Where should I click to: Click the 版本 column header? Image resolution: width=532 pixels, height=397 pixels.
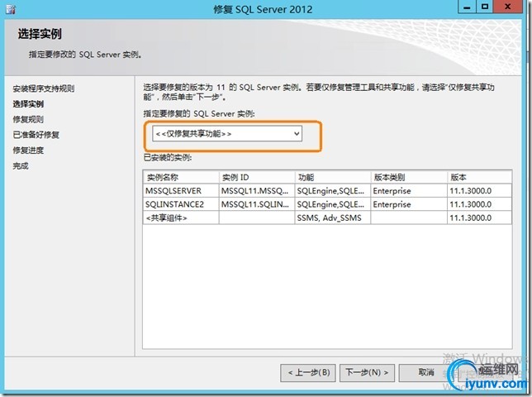[x=479, y=177]
